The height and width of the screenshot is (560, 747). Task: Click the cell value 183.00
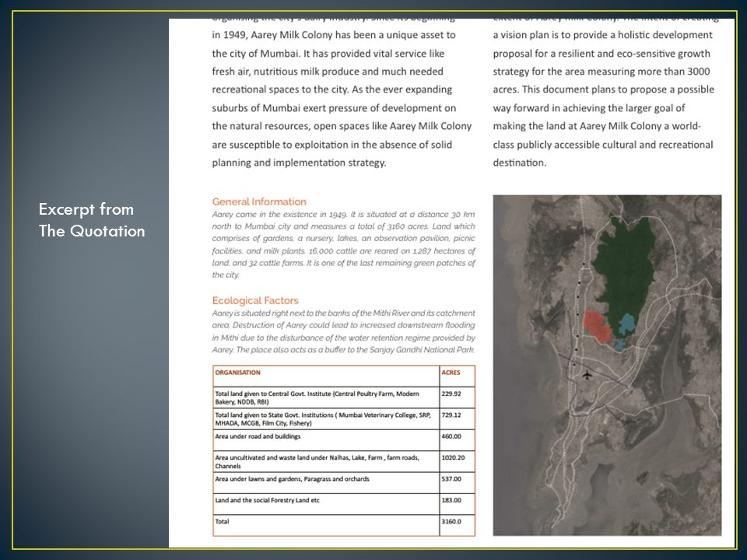[x=451, y=500]
